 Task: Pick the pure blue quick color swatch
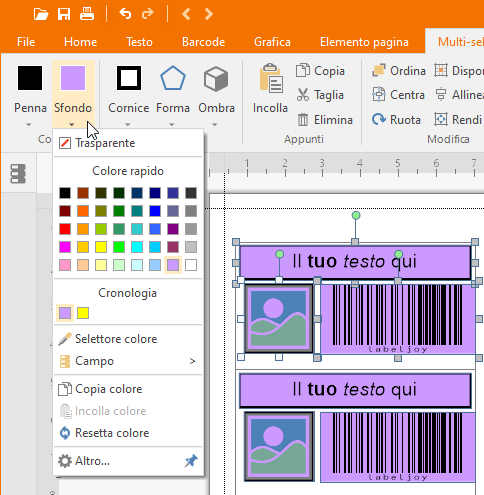[x=155, y=211]
